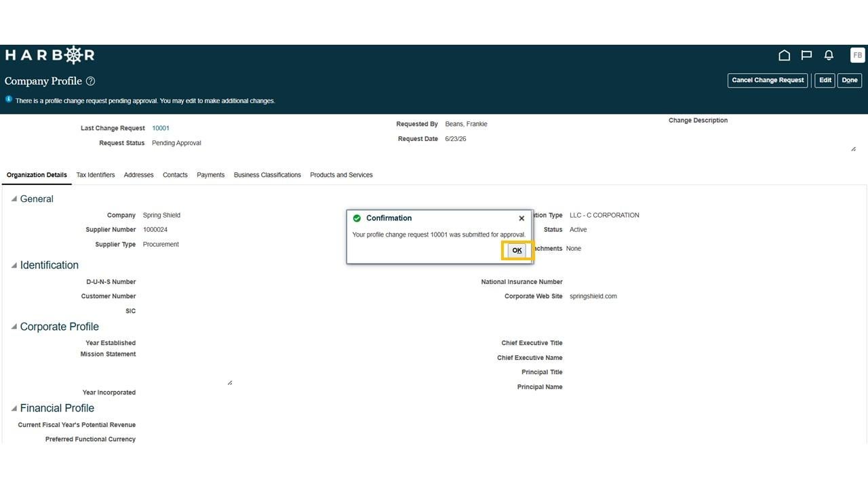Screen dimensions: 868x488
Task: Switch to the Addresses tab
Action: coord(139,175)
